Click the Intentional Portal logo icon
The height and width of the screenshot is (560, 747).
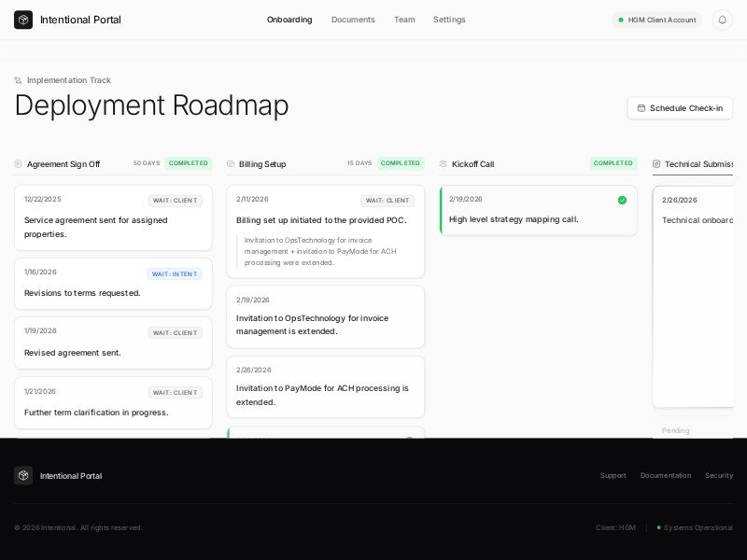22,19
